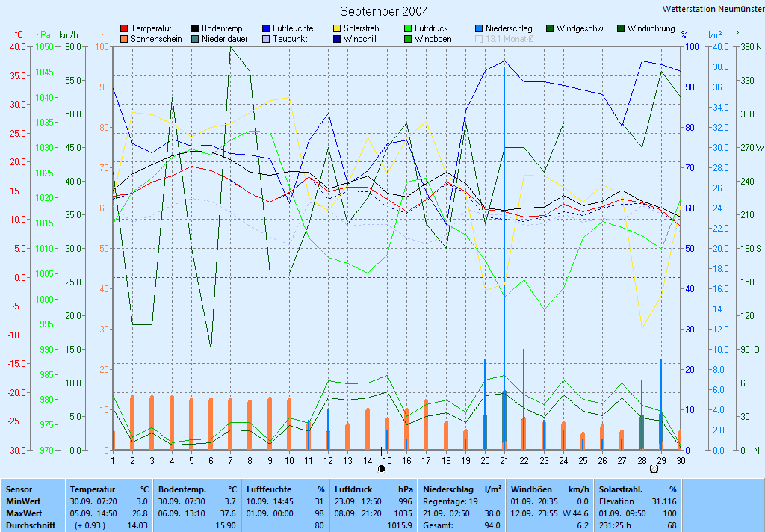This screenshot has height=532, width=765.
Task: Click the pressure maximum time 08.09. 21:20
Action: pyautogui.click(x=358, y=513)
